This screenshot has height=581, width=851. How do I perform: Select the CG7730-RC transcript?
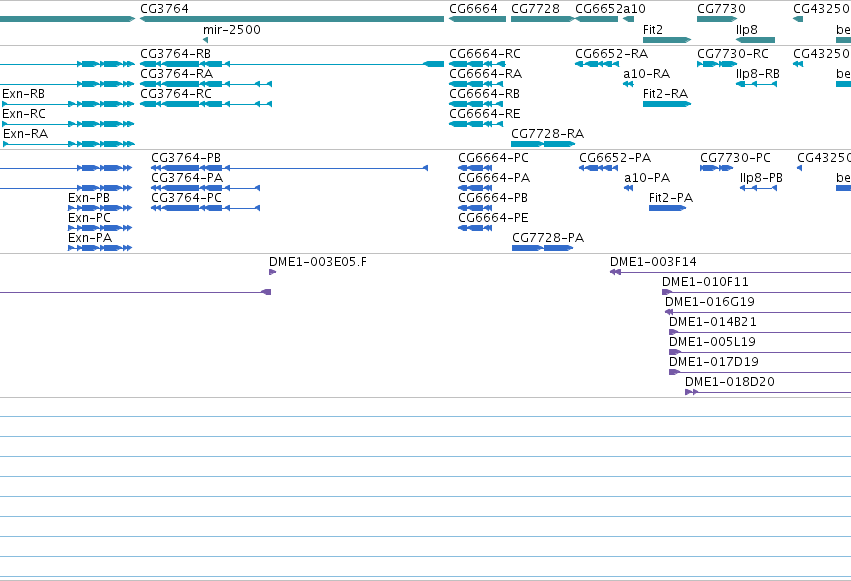point(733,54)
